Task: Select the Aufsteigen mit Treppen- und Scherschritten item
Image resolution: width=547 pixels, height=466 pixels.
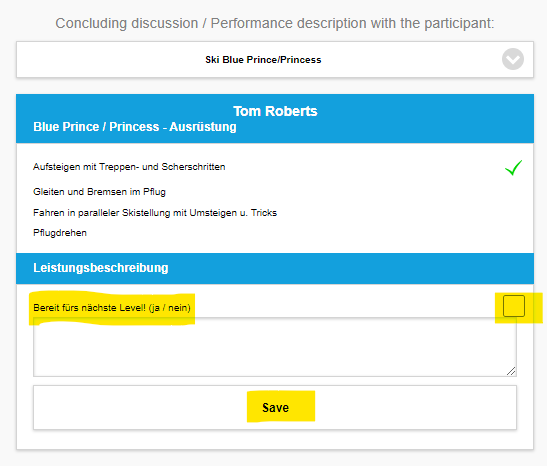Action: click(x=129, y=167)
